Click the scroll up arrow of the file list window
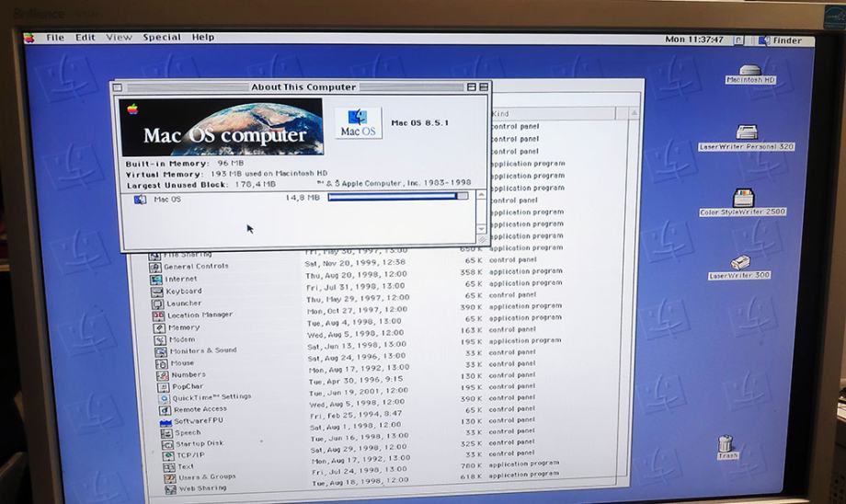Screen dimensions: 846x504 tap(634, 113)
